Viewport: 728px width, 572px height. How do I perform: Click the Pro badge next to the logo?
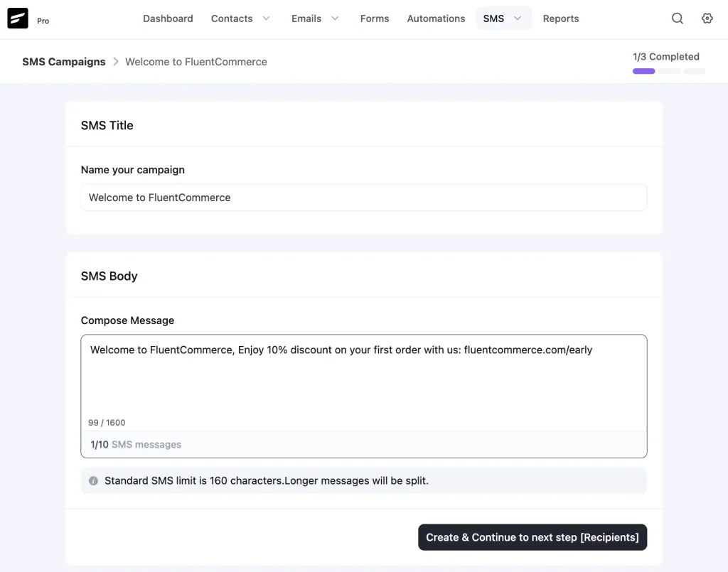click(42, 21)
